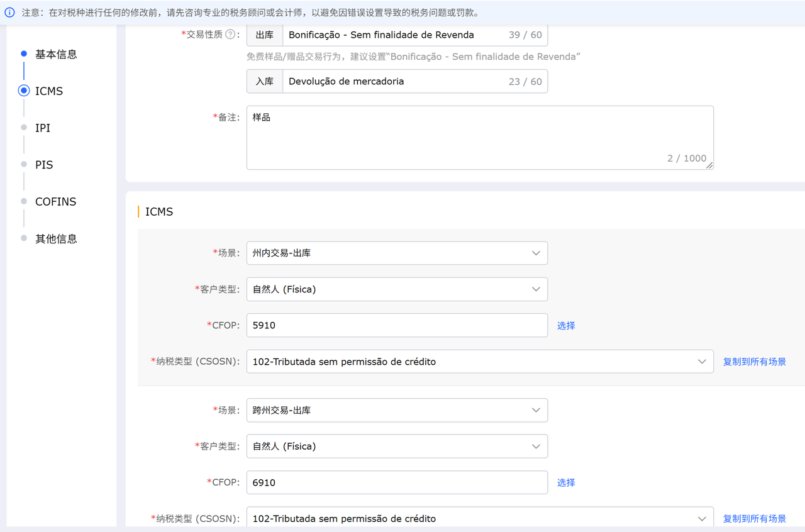Edit the CFOP field containing 6910
Screen dimensions: 805x532
[397, 483]
